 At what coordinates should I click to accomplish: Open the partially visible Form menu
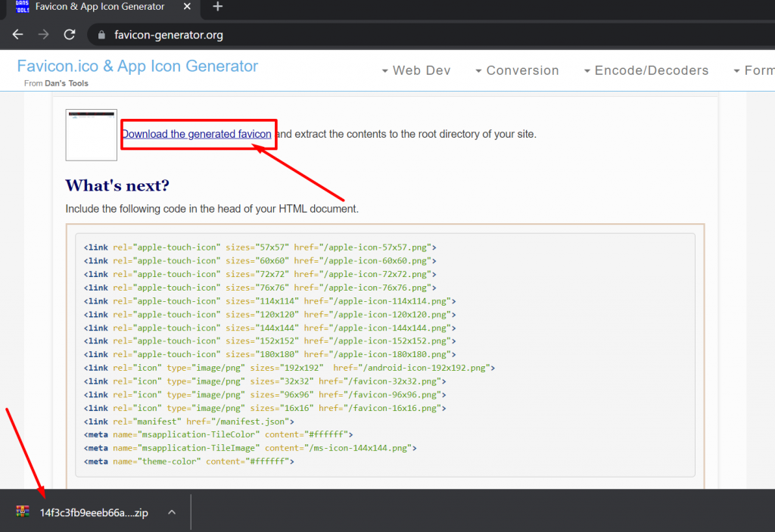coord(754,70)
